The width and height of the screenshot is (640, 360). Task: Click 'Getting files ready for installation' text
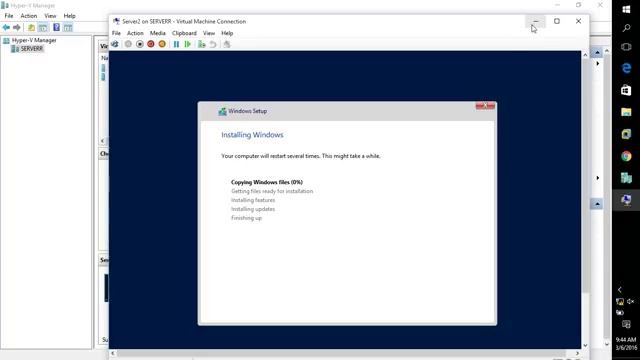[x=272, y=191]
